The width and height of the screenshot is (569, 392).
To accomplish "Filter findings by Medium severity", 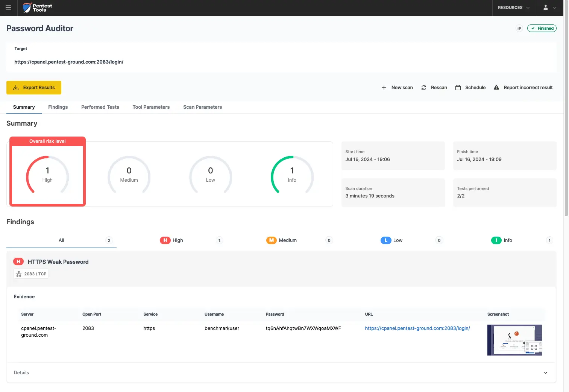I will point(299,240).
